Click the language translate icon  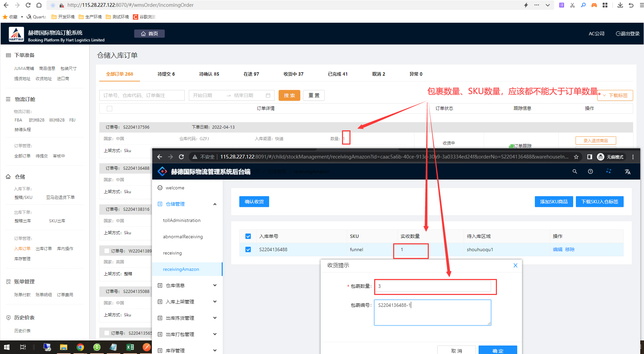[627, 172]
